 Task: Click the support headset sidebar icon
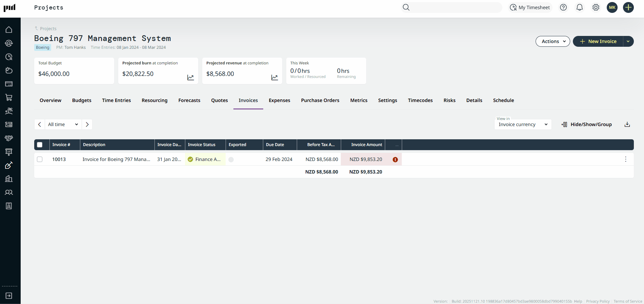[x=9, y=43]
